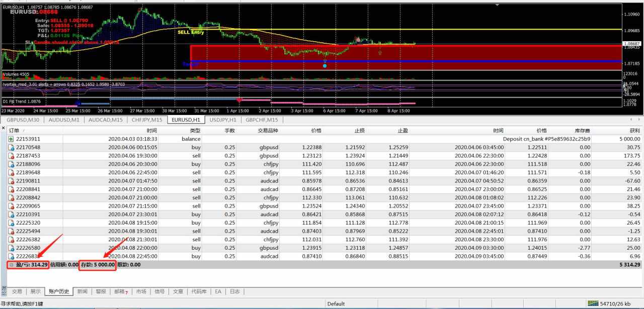The height and width of the screenshot is (309, 644).
Task: Click the sell order icon for 22190811
Action: (x=11, y=181)
